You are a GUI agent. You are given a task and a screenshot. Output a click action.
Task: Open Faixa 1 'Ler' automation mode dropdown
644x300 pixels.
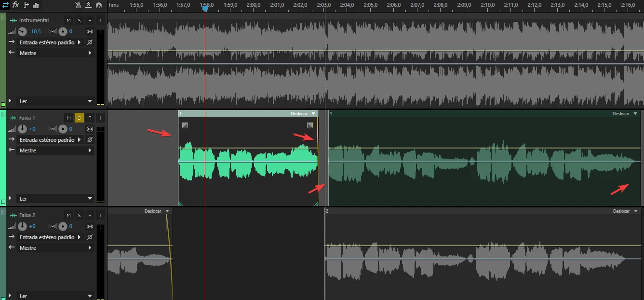click(56, 199)
